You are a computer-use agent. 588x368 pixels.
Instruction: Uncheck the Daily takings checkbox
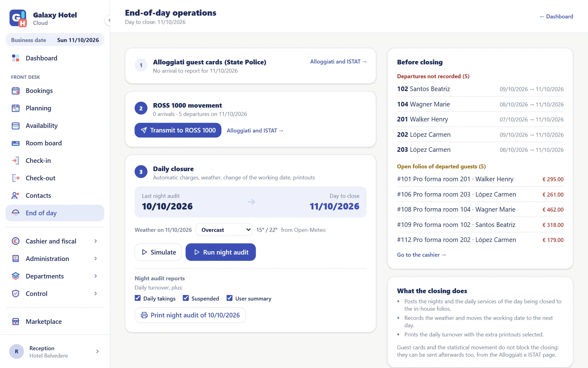coord(138,298)
